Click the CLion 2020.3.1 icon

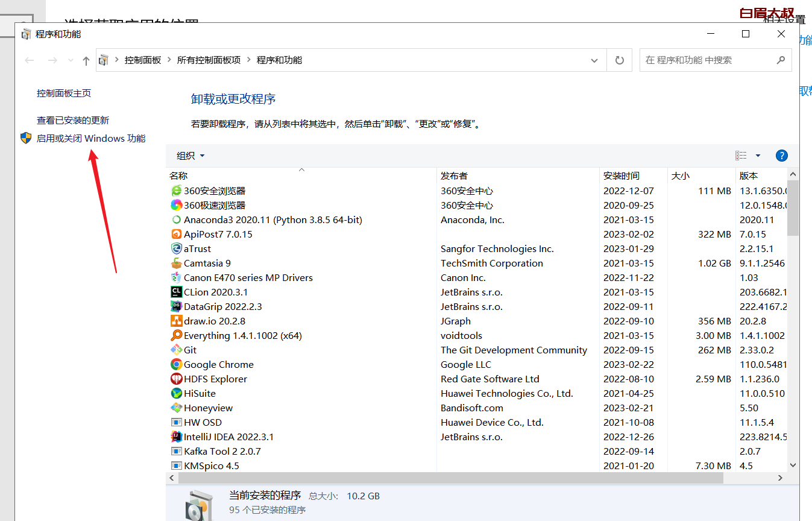(x=176, y=292)
